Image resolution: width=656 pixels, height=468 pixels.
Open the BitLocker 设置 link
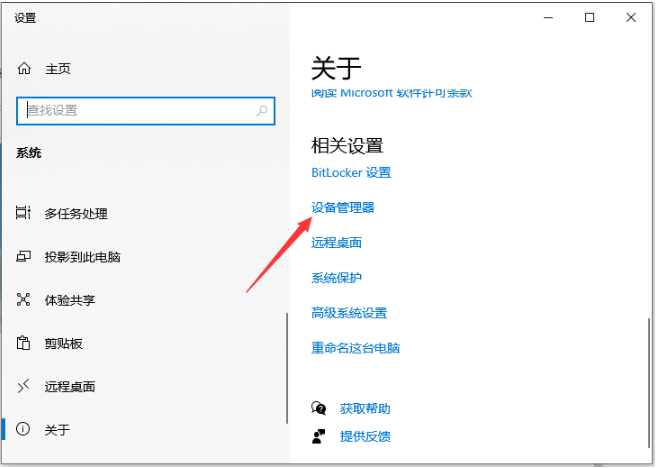pos(351,172)
